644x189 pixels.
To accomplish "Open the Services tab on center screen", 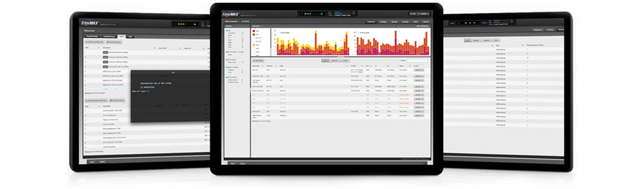I will click(405, 22).
